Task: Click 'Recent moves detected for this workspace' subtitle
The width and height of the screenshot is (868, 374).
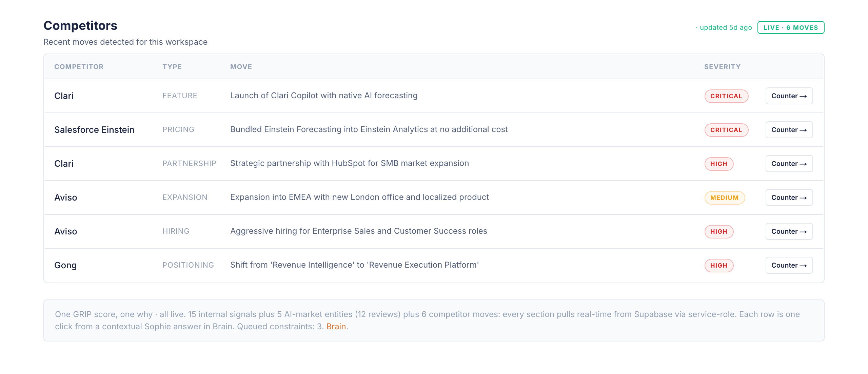Action: coord(125,42)
